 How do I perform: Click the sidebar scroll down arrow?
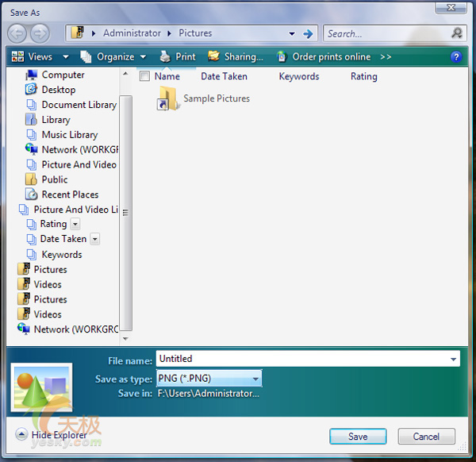click(x=125, y=338)
